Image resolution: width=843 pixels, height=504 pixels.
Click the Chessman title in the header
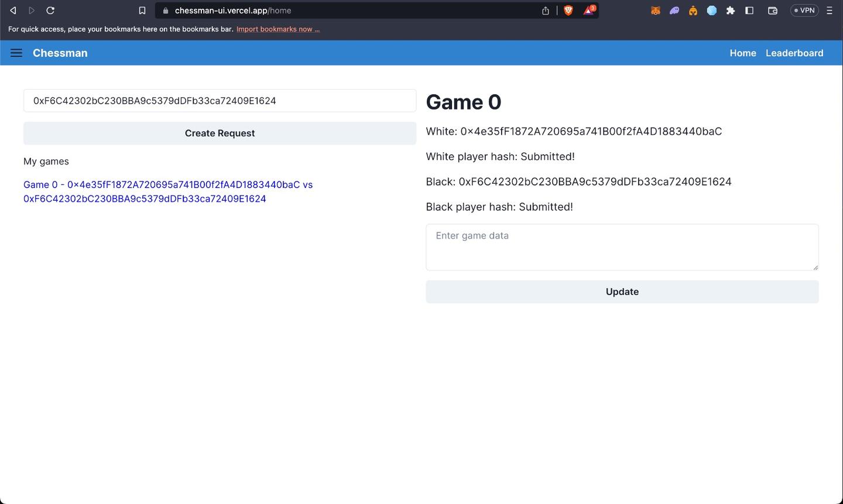[60, 53]
